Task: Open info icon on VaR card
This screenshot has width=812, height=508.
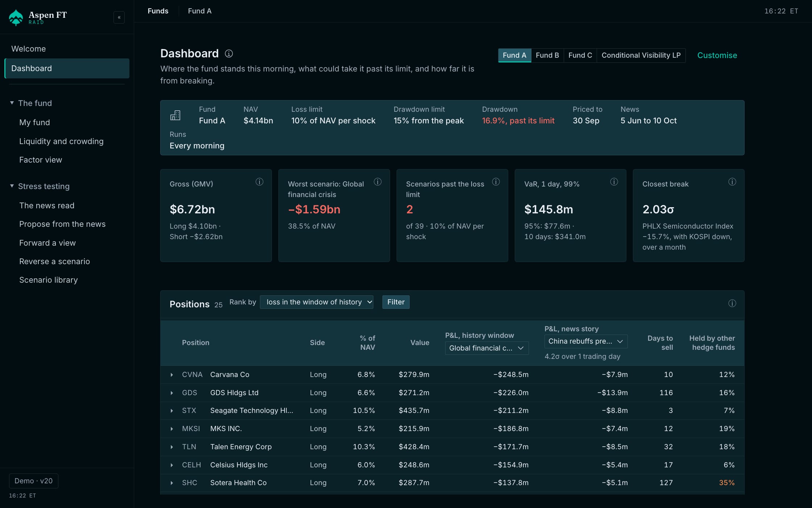Action: coord(614,182)
